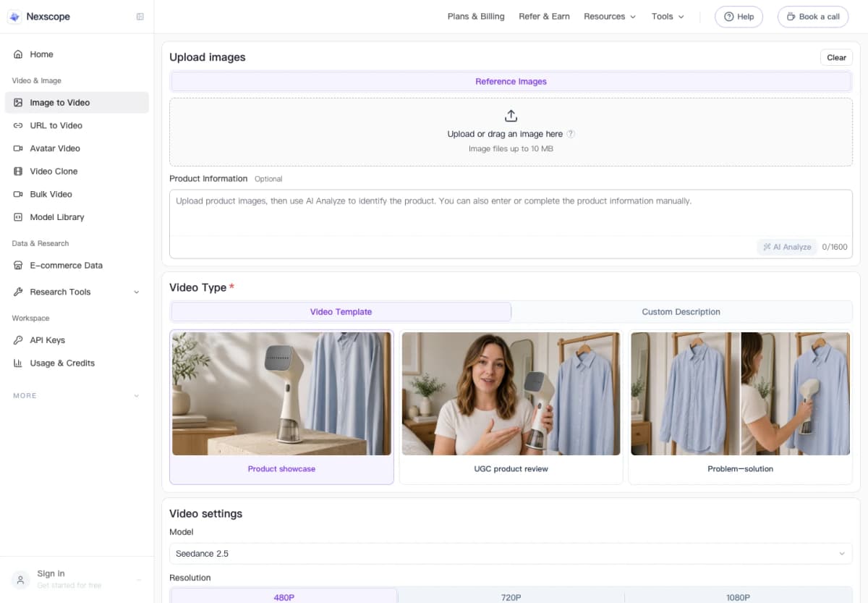This screenshot has height=603, width=868.
Task: Open Bulk Video page
Action: (77, 194)
